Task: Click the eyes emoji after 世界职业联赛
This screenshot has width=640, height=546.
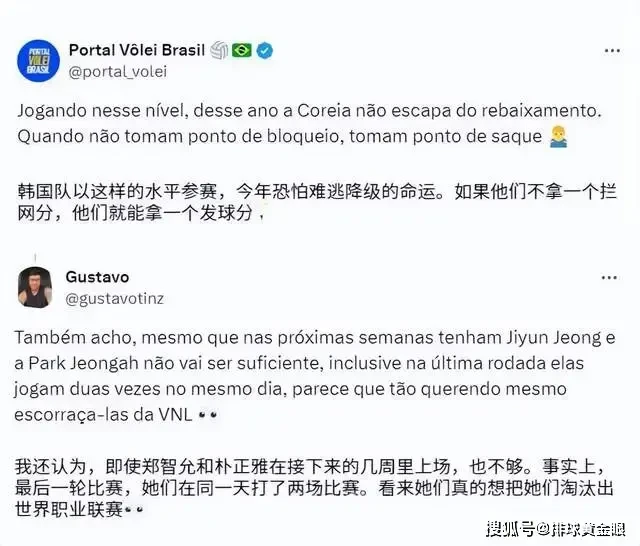Action: click(133, 510)
